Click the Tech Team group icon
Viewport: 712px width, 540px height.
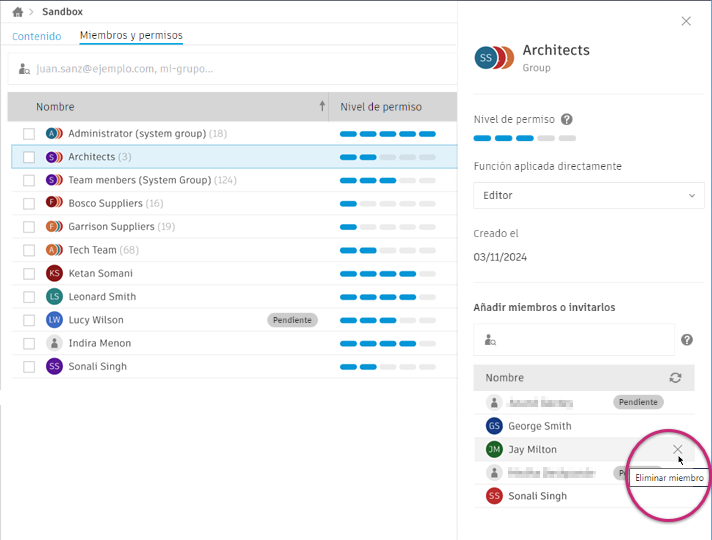click(x=54, y=250)
